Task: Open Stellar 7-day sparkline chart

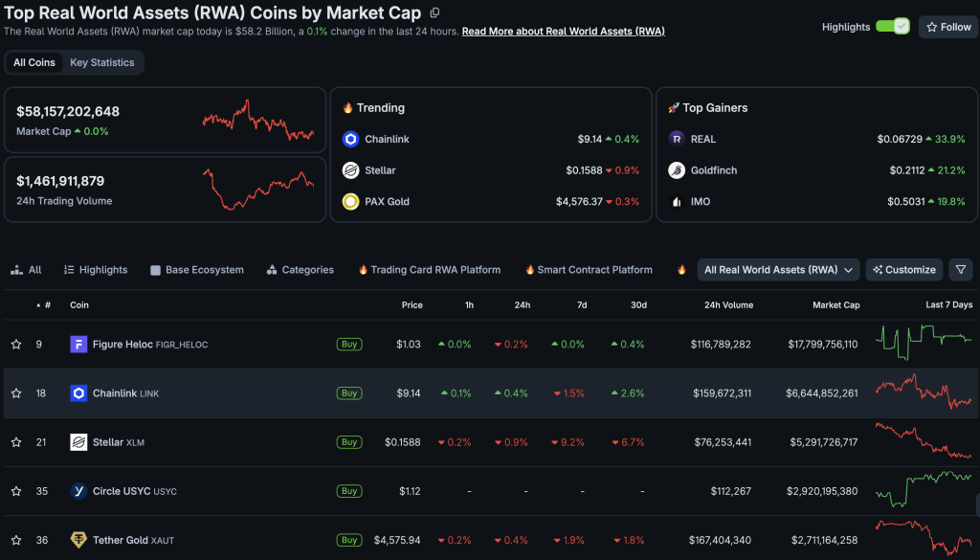Action: coord(924,440)
